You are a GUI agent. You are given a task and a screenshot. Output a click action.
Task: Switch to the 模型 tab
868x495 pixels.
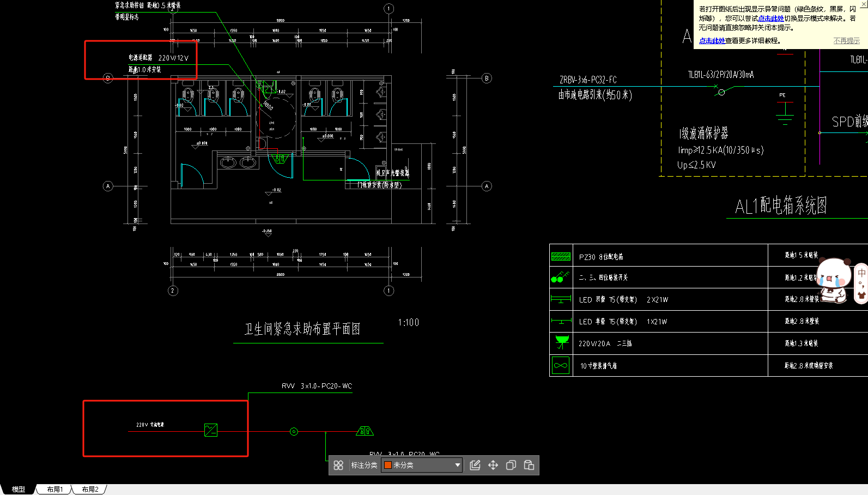19,490
